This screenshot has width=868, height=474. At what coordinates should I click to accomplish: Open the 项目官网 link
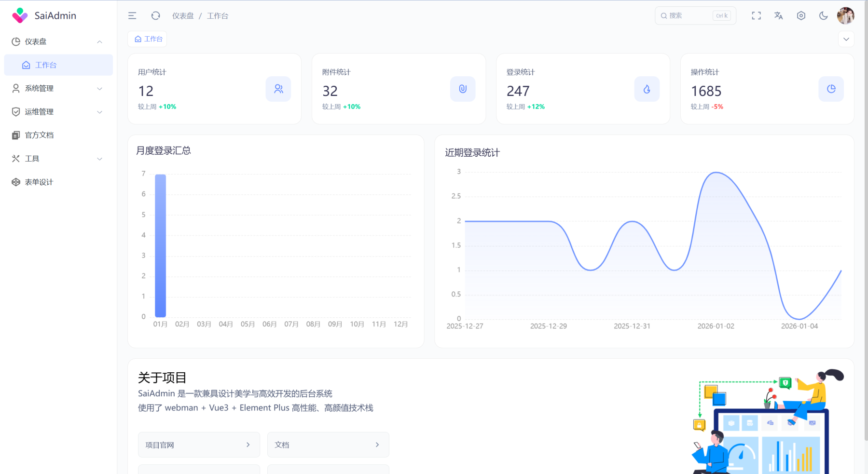click(x=198, y=445)
